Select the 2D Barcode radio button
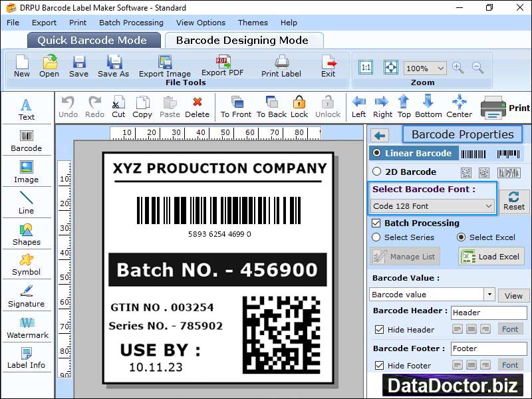Screen dimensions: 532x399 tap(377, 172)
